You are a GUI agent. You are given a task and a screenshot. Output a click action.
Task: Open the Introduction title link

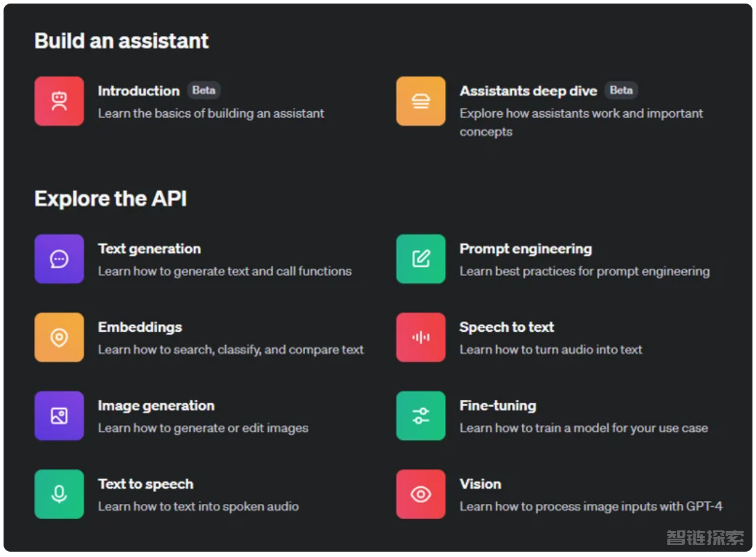point(138,91)
